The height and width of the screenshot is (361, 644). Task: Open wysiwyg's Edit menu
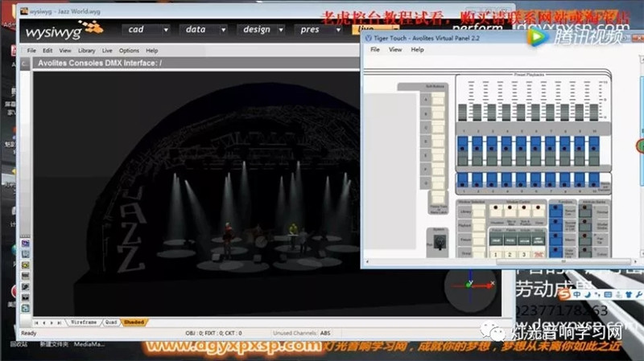tap(47, 51)
